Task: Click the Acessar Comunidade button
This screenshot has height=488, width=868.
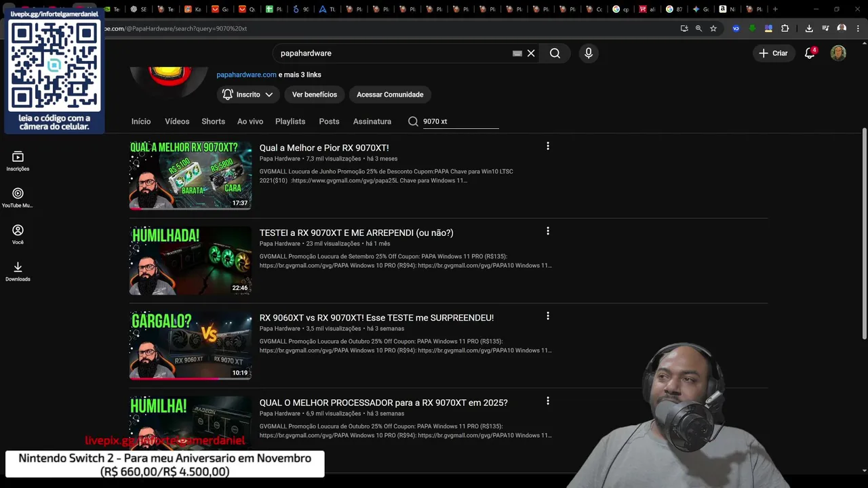Action: click(390, 95)
